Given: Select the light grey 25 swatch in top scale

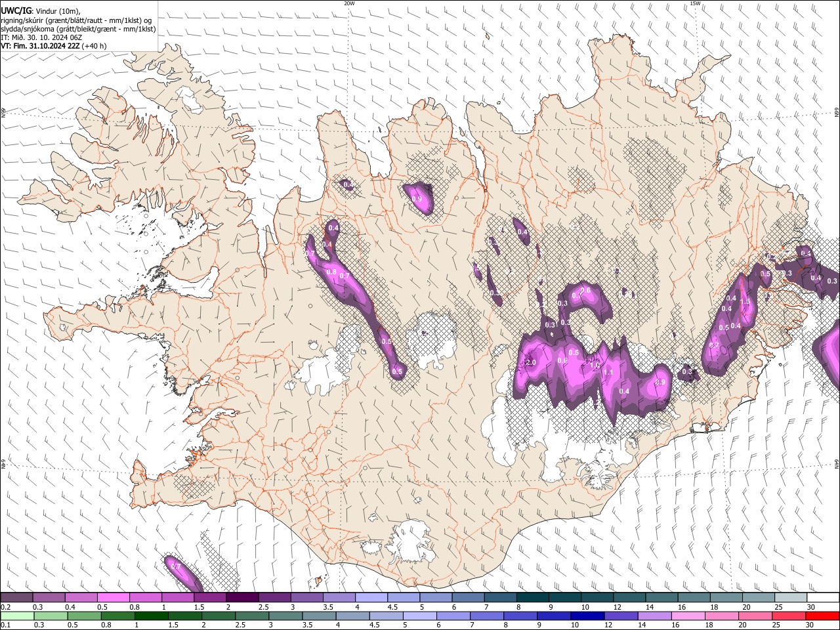Looking at the screenshot, I should 791,597.
